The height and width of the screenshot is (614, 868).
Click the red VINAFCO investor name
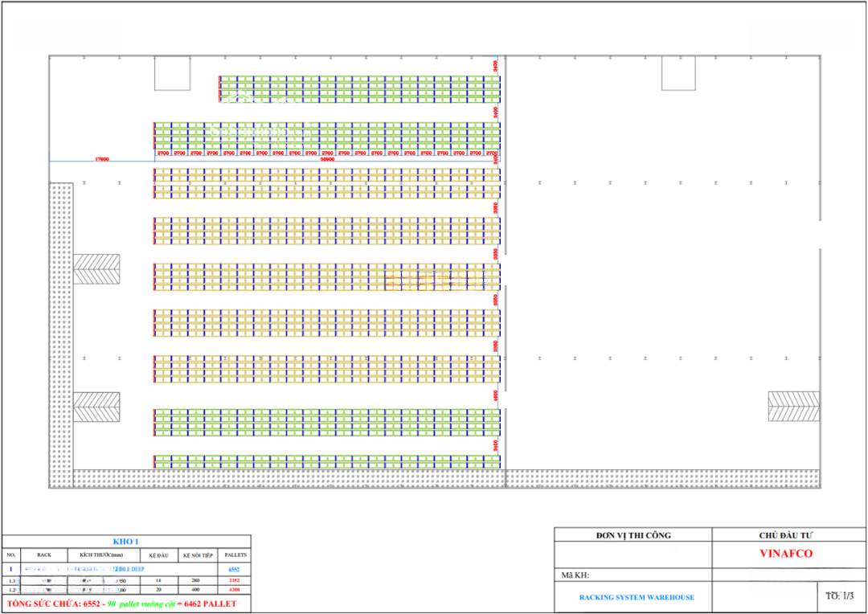(786, 554)
